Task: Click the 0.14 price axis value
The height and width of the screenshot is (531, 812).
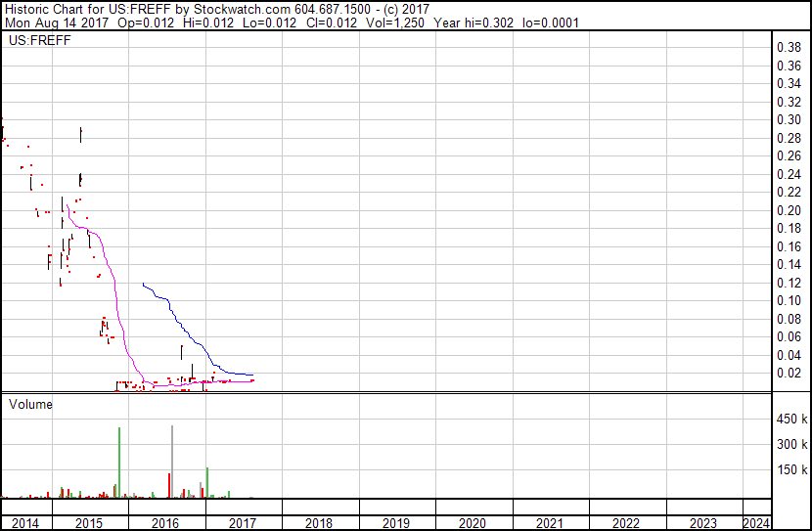Action: [x=789, y=264]
